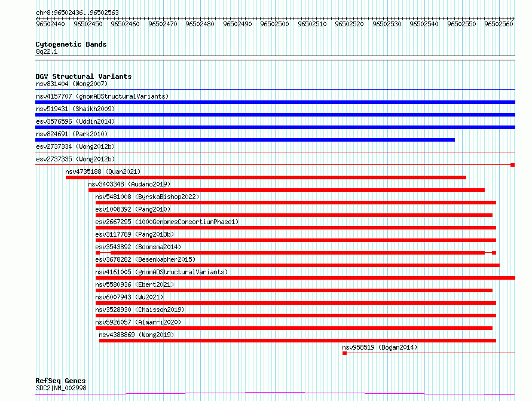The image size is (532, 401).
Task: Open the nsv3403348 (Audano2019) label
Action: [x=129, y=184]
